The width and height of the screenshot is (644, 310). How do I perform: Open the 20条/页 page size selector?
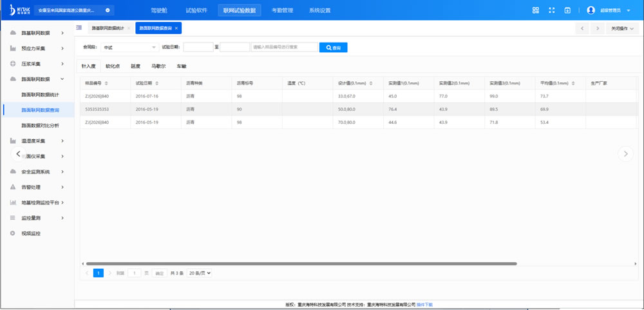pos(200,273)
